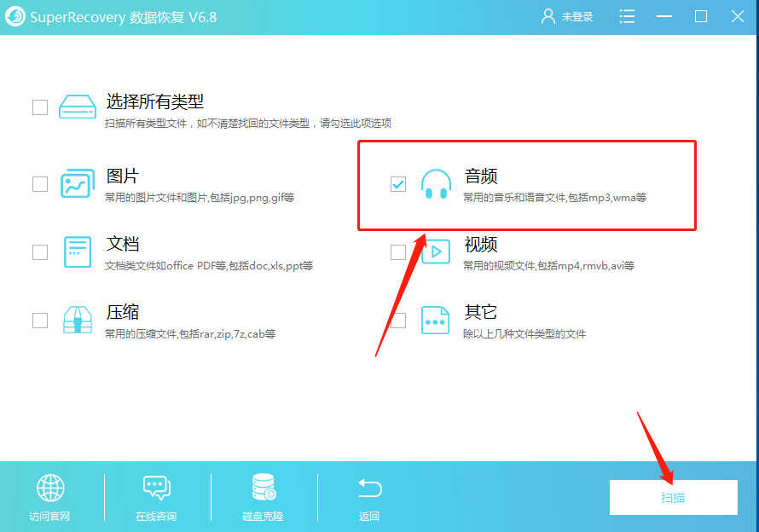Open the title bar hamburger menu
Screen dimensions: 759x532
[628, 16]
